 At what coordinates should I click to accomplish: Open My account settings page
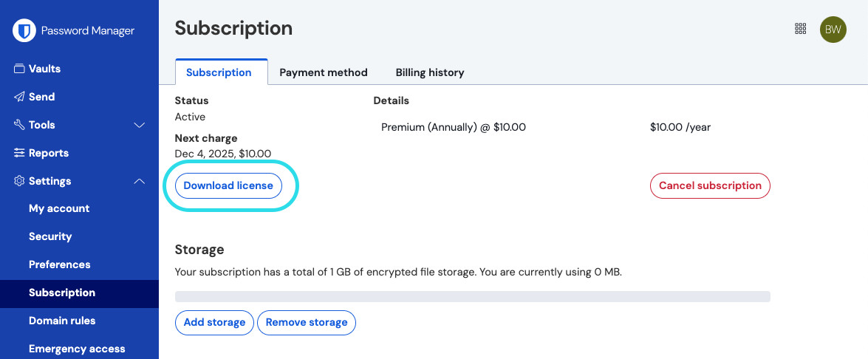(x=59, y=208)
